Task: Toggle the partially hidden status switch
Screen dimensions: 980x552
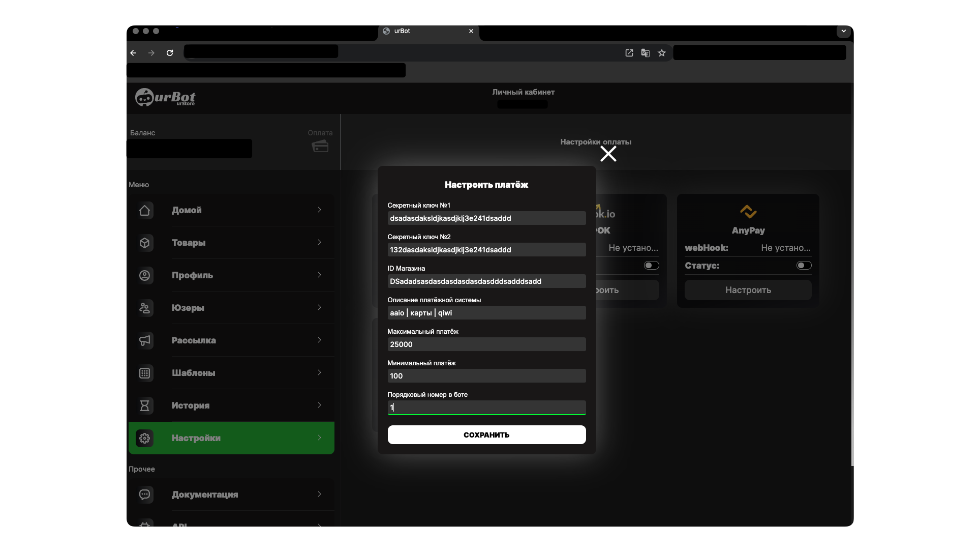Action: (651, 266)
